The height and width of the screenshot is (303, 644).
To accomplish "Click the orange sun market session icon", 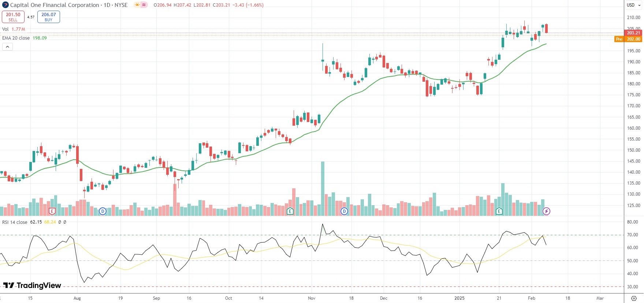I will click(x=137, y=5).
